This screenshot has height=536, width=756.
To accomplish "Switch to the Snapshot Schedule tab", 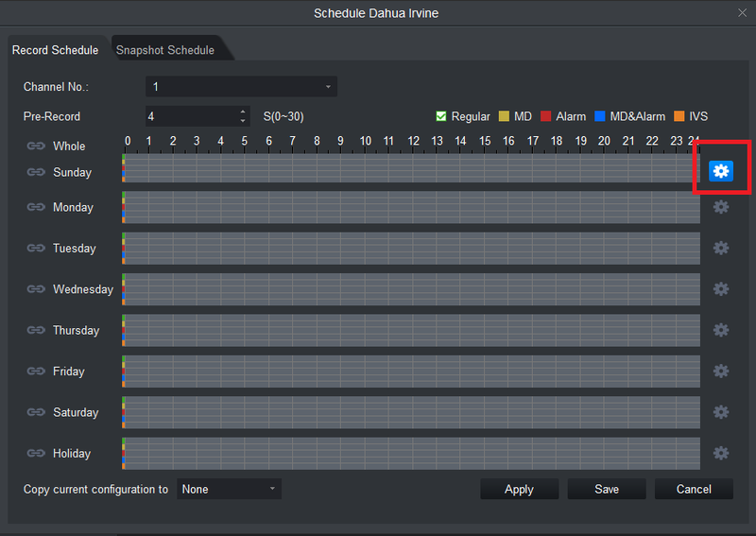I will [165, 50].
